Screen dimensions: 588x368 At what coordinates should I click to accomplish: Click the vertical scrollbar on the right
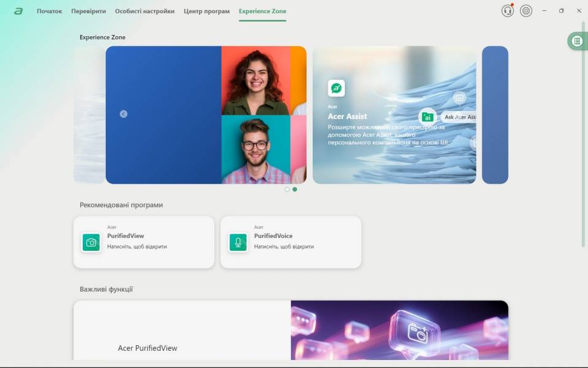point(583,134)
